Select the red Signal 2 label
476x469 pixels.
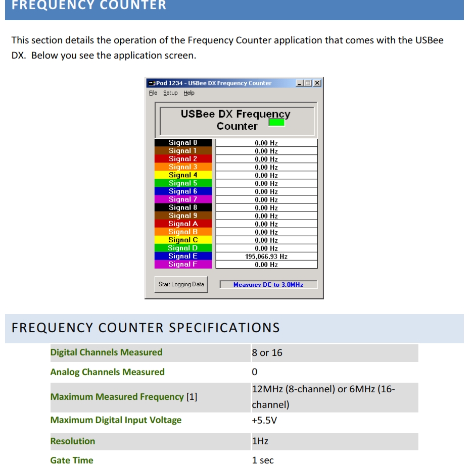[x=183, y=159]
